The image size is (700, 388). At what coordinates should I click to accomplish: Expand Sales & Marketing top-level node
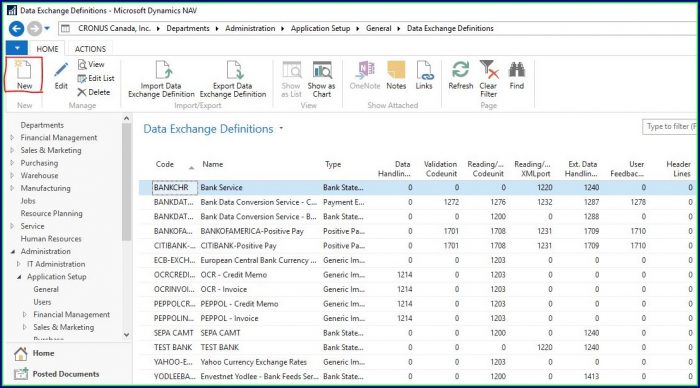[12, 150]
